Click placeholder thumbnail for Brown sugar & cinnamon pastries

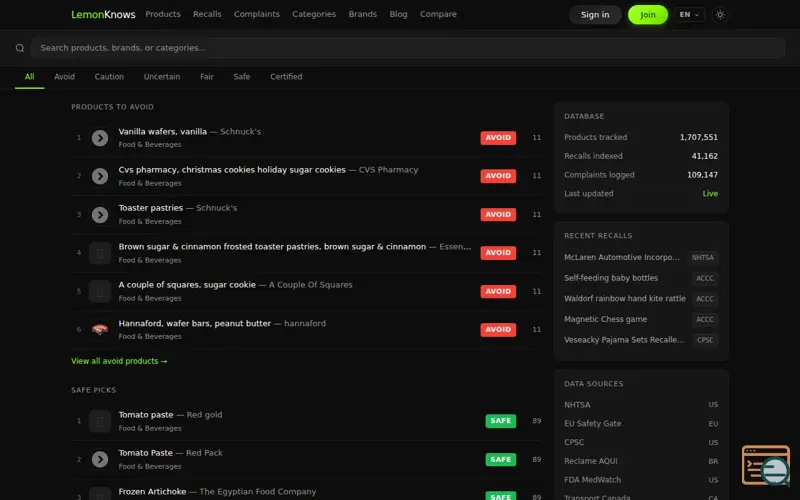click(x=100, y=253)
